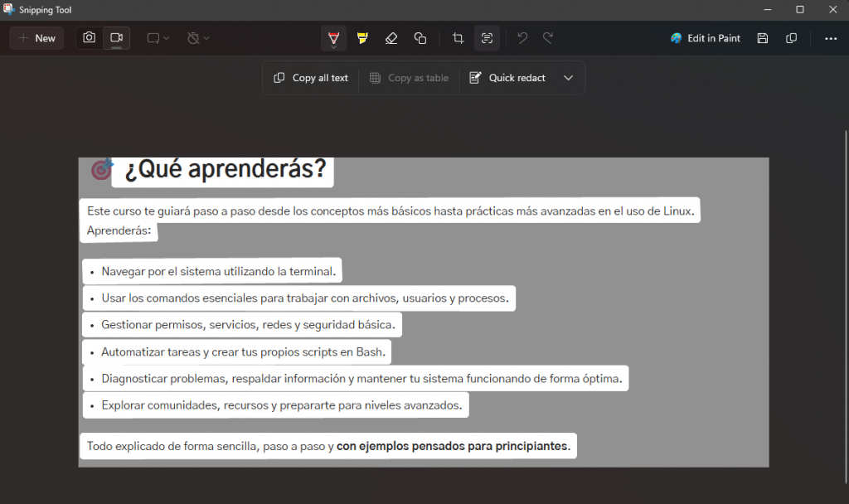The width and height of the screenshot is (849, 504).
Task: Click the vertical scrollbar on the right
Action: 845,249
